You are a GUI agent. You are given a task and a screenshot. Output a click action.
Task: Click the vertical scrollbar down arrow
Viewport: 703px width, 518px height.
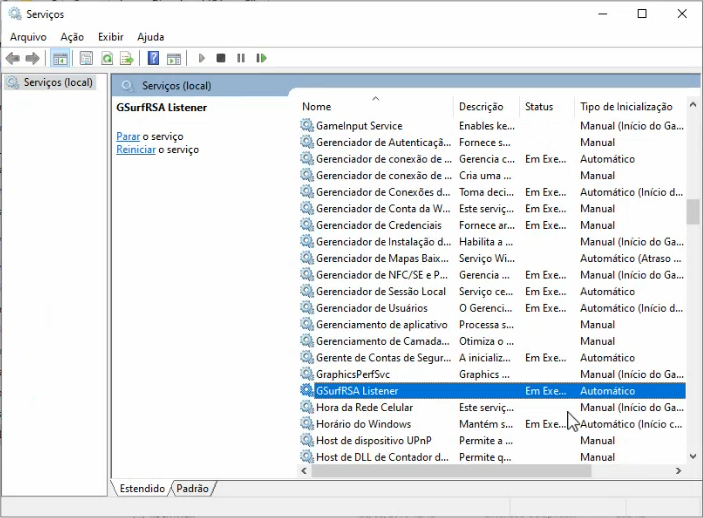(x=693, y=457)
